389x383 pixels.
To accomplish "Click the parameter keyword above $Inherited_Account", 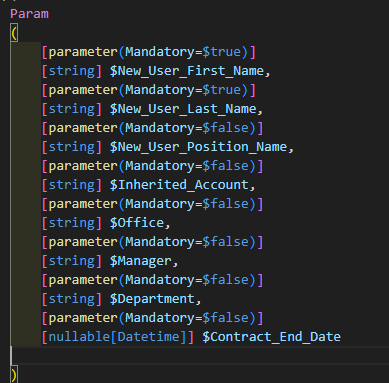I will (83, 166).
